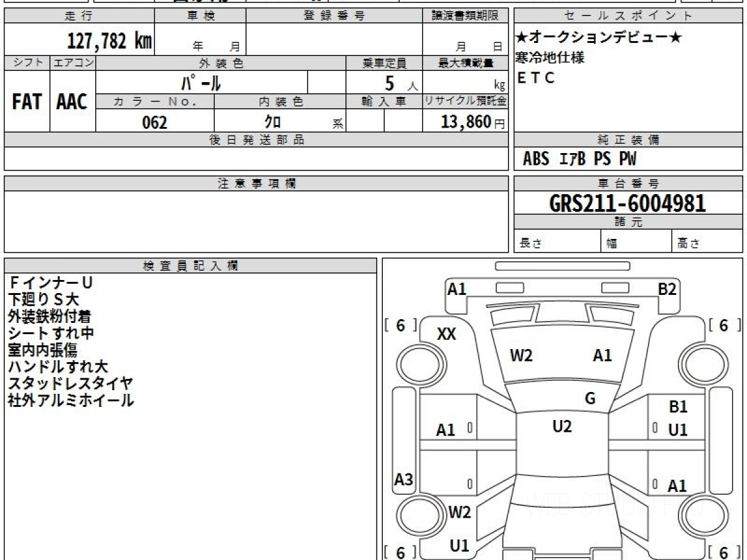
Task: Click the AAC air conditioner value
Action: (x=72, y=102)
